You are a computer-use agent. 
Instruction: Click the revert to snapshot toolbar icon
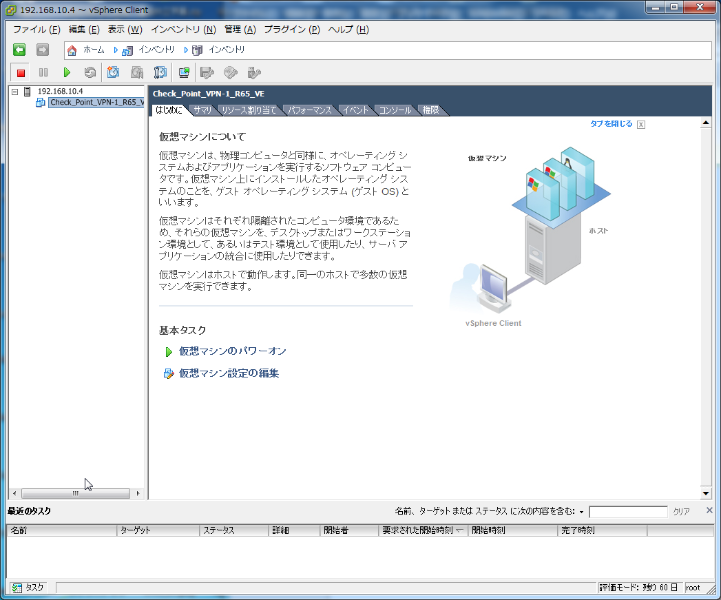[x=137, y=73]
